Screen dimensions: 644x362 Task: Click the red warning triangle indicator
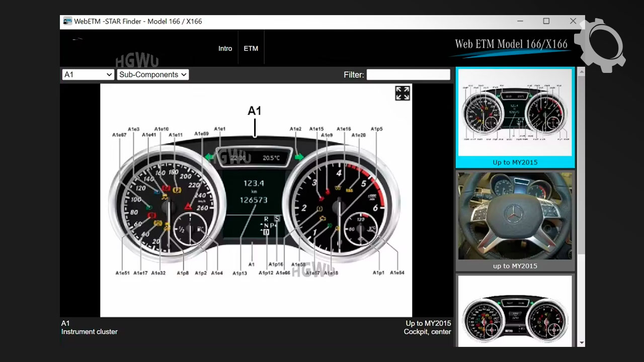(x=188, y=206)
